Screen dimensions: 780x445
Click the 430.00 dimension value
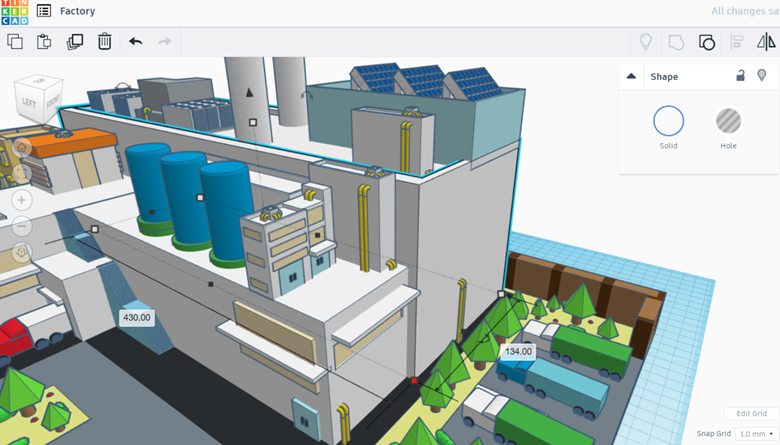[x=137, y=317]
